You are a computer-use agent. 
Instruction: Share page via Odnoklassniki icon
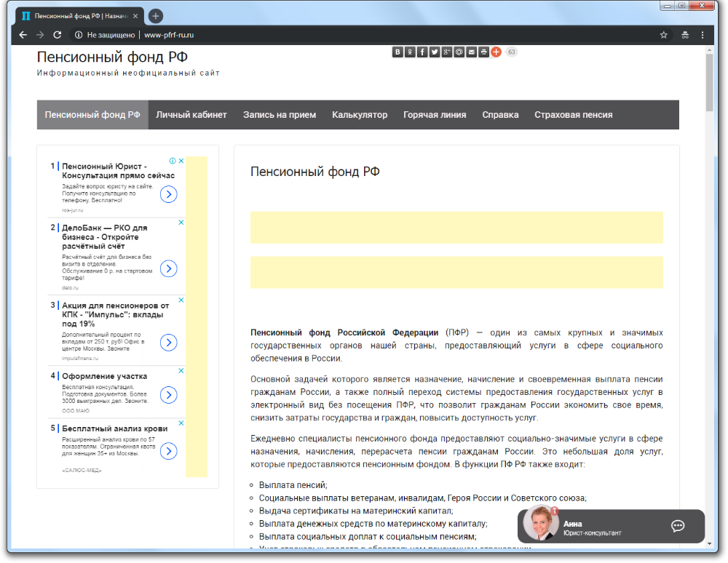(410, 52)
